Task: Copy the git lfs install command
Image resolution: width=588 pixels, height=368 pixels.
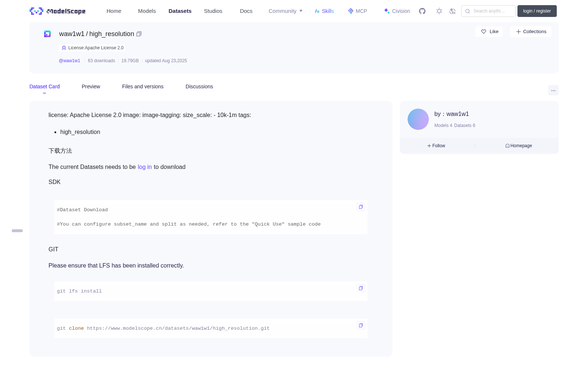Action: point(361,288)
